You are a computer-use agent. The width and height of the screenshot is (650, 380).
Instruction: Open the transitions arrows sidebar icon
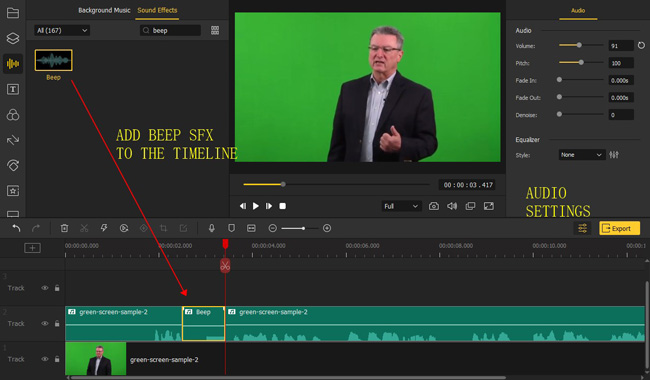point(13,140)
